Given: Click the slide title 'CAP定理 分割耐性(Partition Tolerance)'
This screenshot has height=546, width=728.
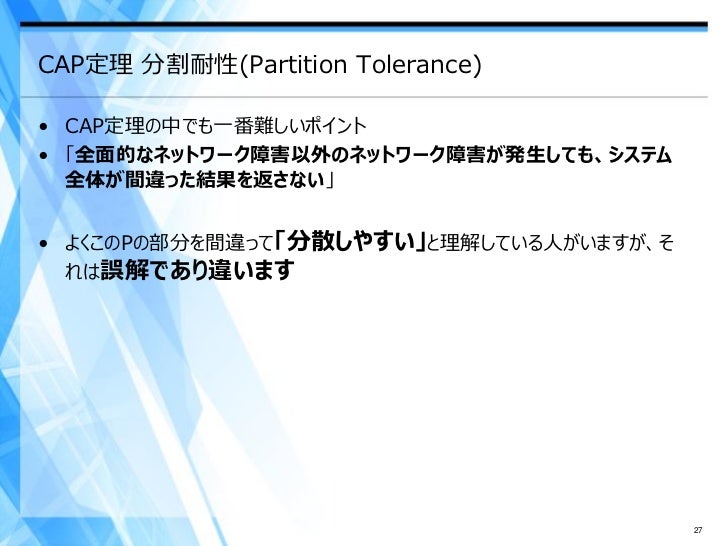Looking at the screenshot, I should coord(260,64).
